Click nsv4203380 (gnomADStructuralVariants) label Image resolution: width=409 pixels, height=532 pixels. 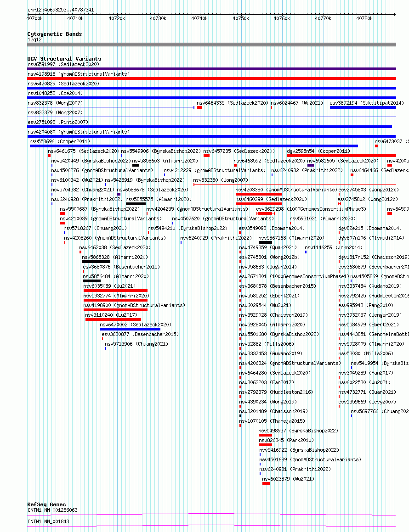pyautogui.click(x=286, y=190)
